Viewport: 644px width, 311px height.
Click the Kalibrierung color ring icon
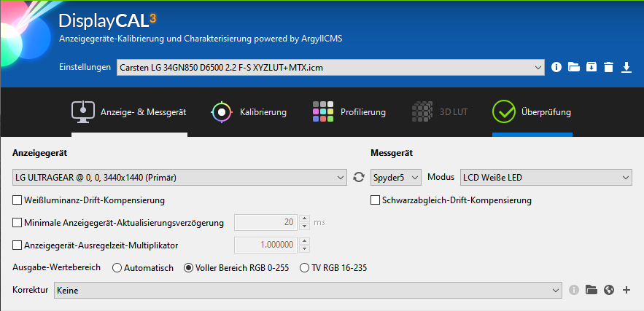click(222, 111)
